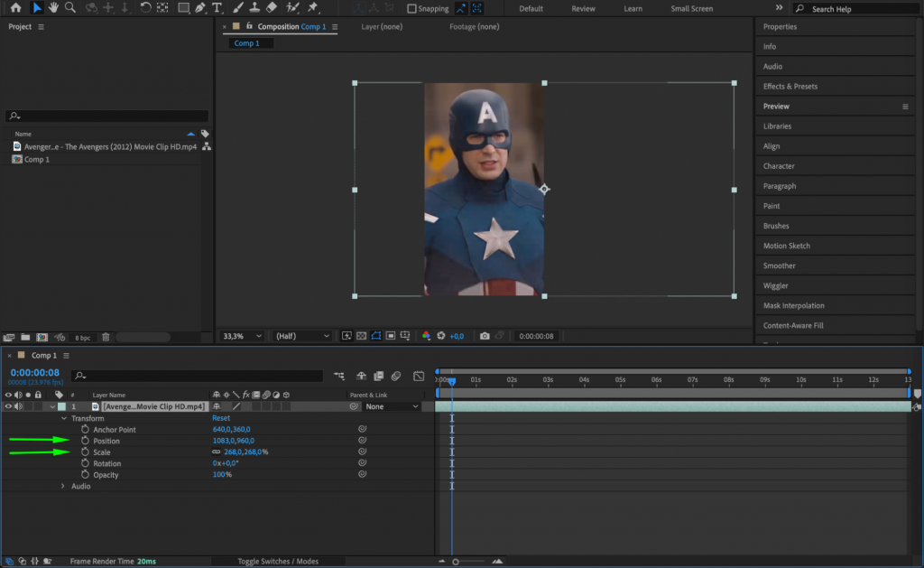The image size is (924, 568).
Task: Switch to the Layer (none) tab
Action: (383, 27)
